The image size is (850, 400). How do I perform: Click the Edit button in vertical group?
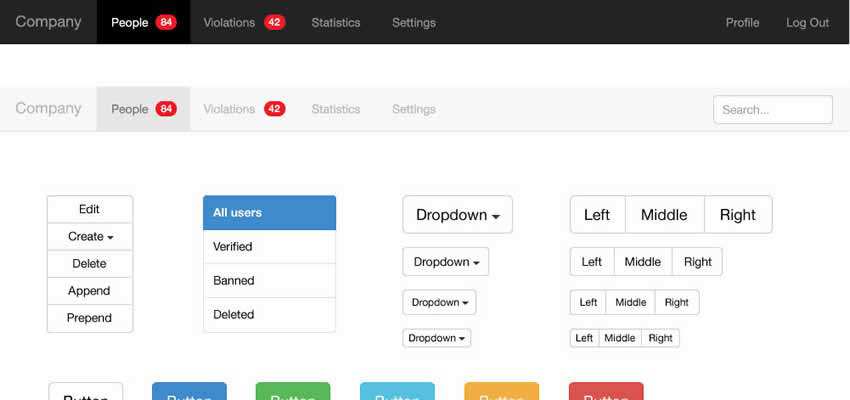point(90,209)
